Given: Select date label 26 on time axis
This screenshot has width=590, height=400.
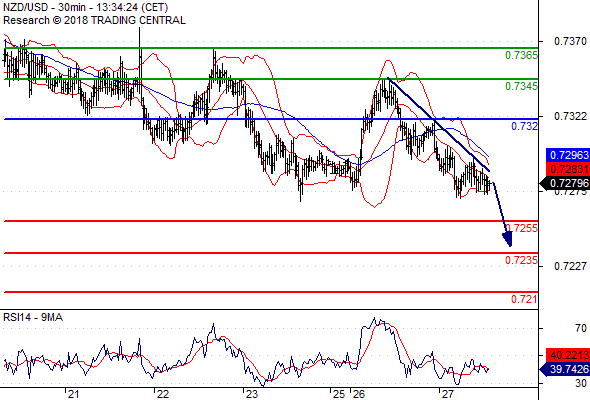Looking at the screenshot, I should pos(359,394).
